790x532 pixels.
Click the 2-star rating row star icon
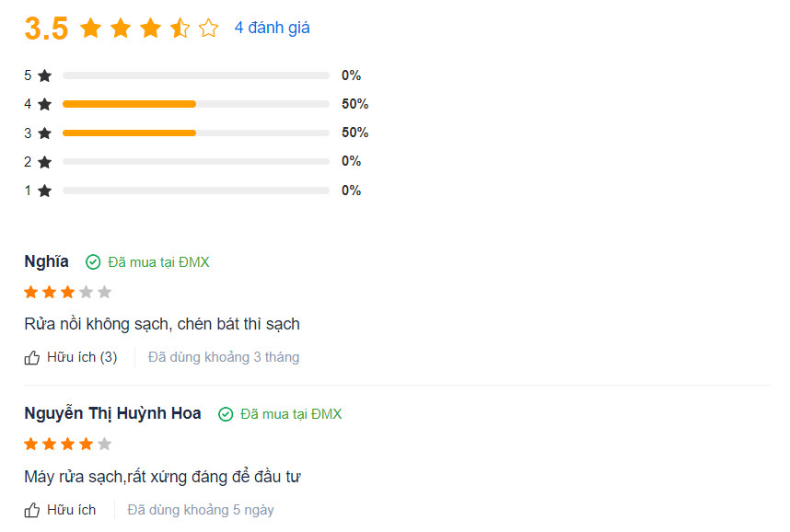pos(45,162)
